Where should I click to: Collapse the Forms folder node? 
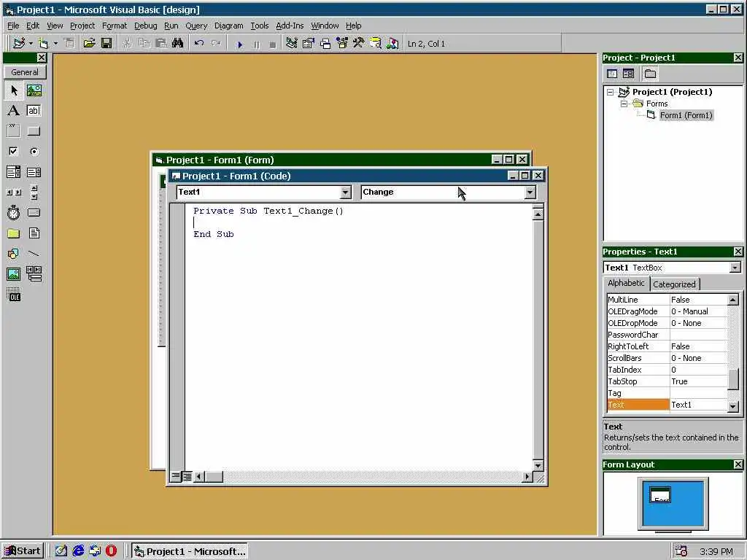click(624, 104)
